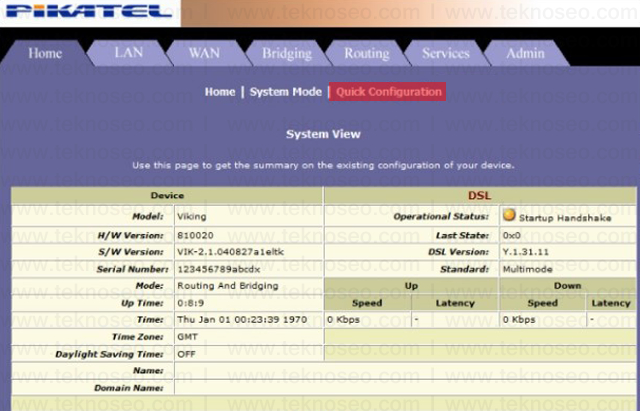Open Quick Configuration
This screenshot has height=411, width=640.
click(388, 92)
